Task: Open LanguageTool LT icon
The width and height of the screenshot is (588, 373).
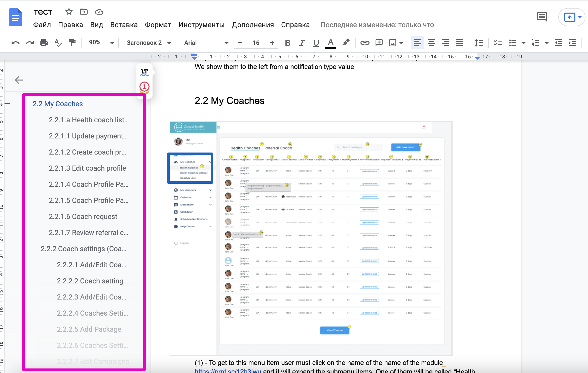Action: 144,72
